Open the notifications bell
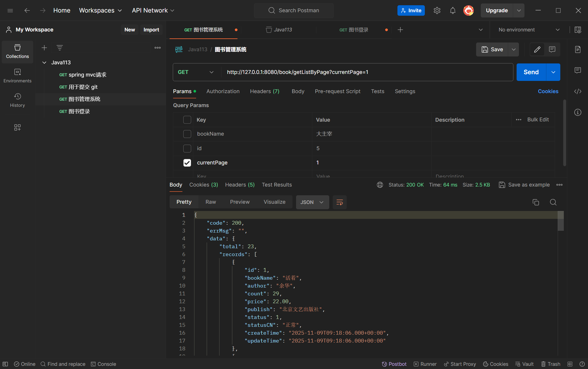The height and width of the screenshot is (369, 588). tap(453, 10)
